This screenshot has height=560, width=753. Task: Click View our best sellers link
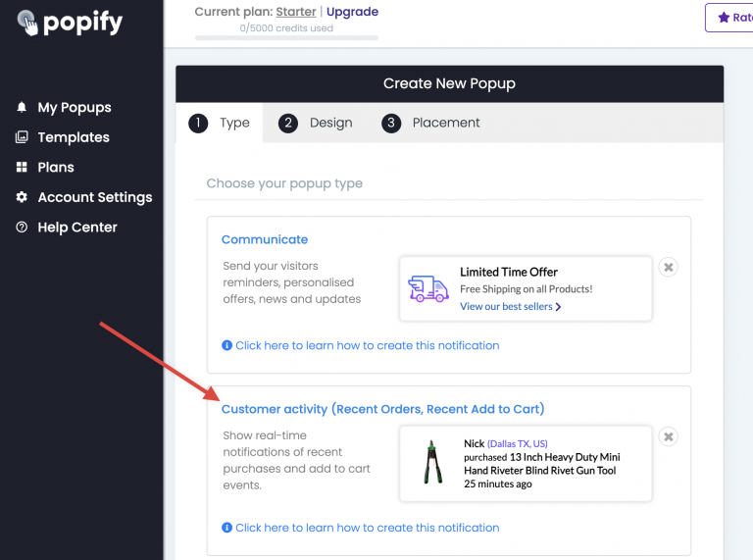tap(506, 306)
